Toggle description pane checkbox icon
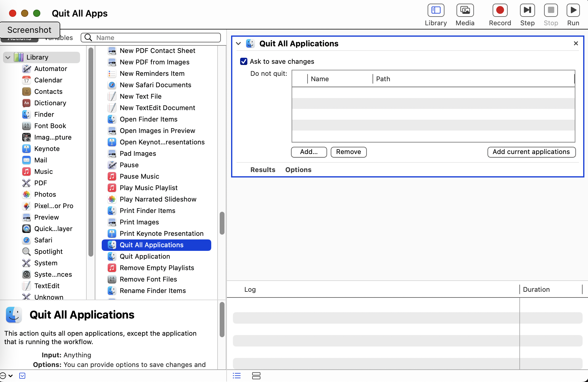Image resolution: width=588 pixels, height=382 pixels. [22, 376]
